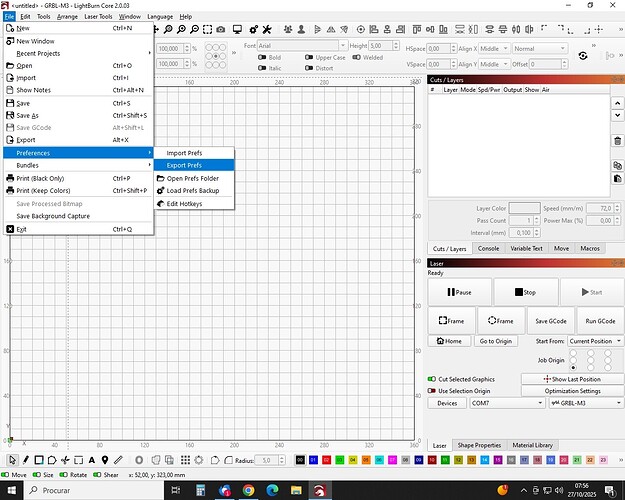The width and height of the screenshot is (625, 500).
Task: Click the trash delete layer icon
Action: point(618,141)
